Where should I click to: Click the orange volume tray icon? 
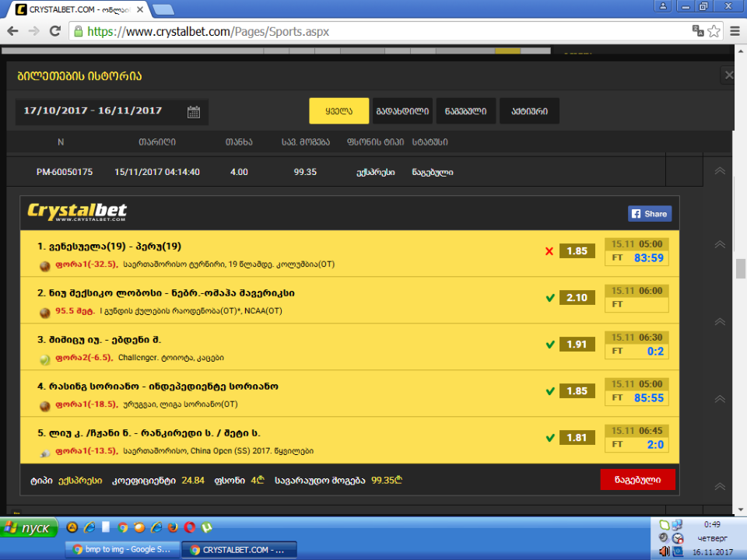pos(664,551)
